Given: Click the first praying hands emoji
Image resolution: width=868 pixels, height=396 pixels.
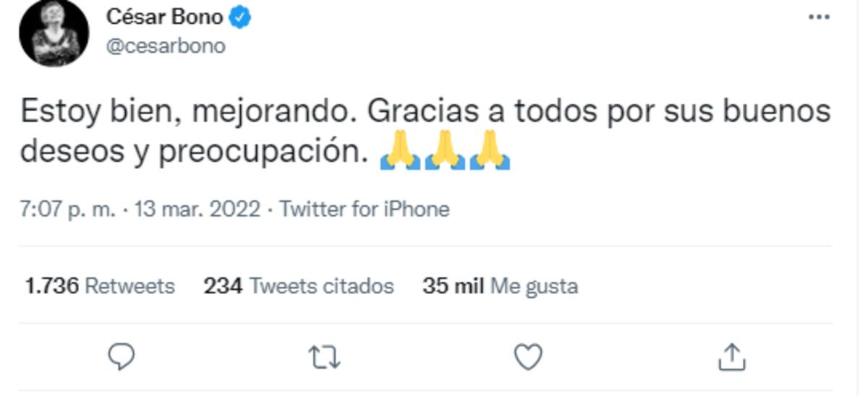Looking at the screenshot, I should pos(400,152).
